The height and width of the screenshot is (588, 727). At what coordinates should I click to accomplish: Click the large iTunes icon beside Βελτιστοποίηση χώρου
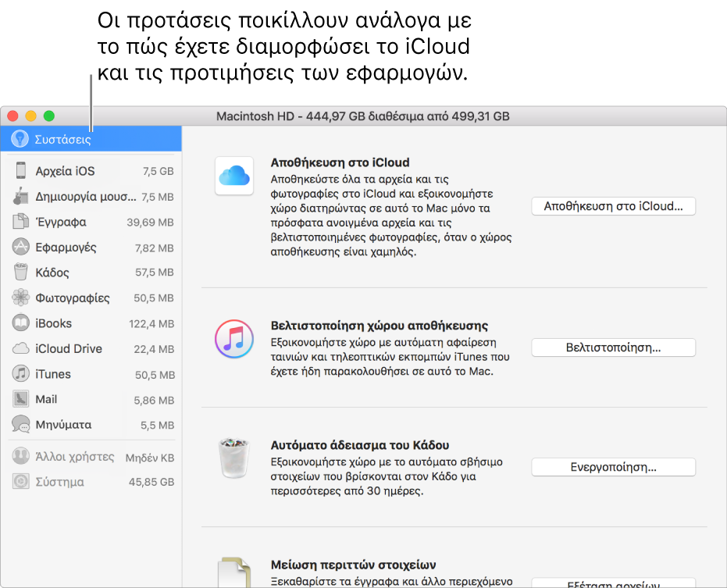point(234,339)
